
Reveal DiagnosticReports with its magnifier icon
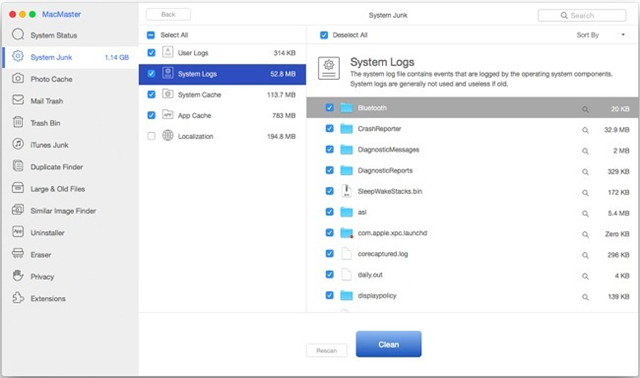click(585, 172)
